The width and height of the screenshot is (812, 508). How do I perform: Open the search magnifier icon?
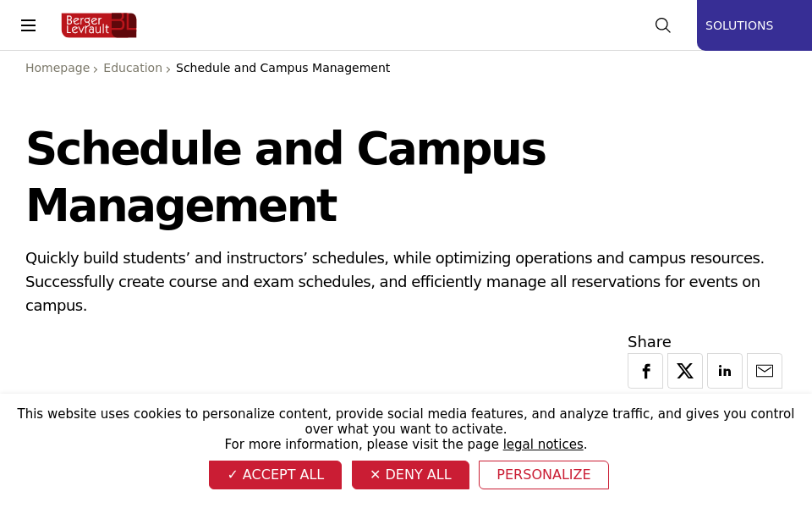tap(663, 25)
